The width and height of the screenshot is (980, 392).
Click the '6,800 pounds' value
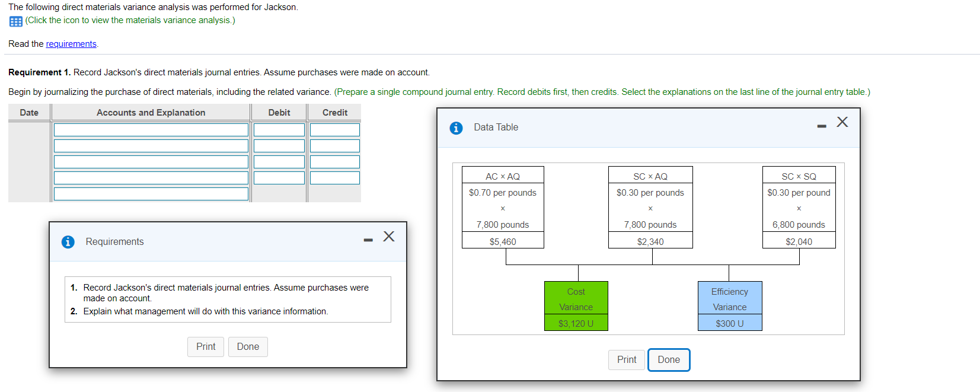coord(799,225)
